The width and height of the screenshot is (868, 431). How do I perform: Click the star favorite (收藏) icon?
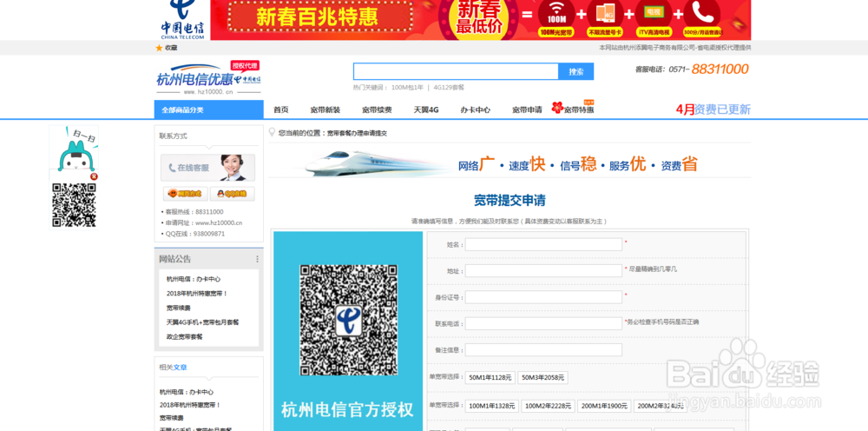pyautogui.click(x=159, y=48)
